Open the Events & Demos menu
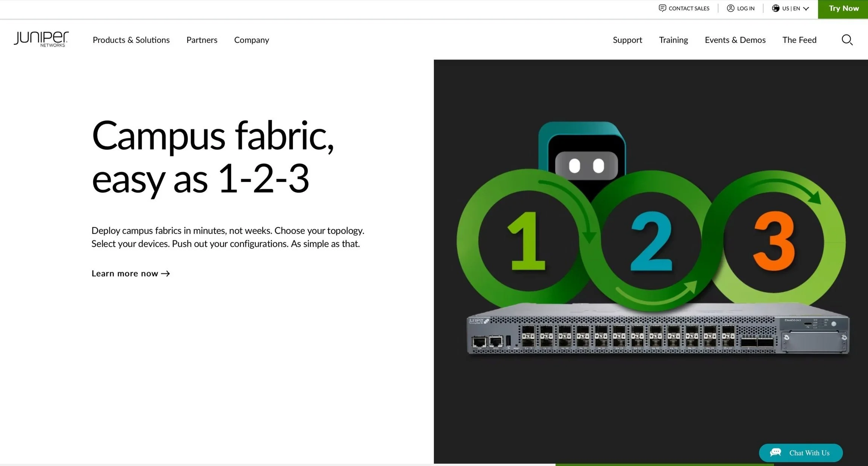 735,40
